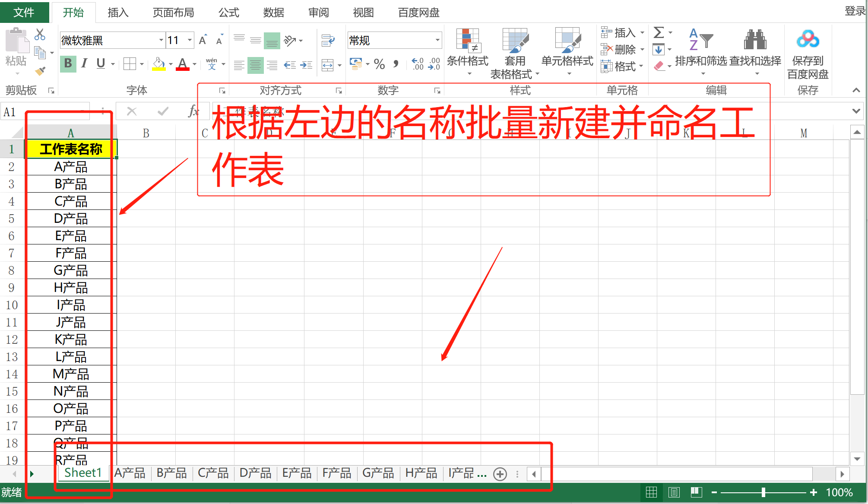Decrease font size with small A
The height and width of the screenshot is (504, 868).
(x=219, y=40)
